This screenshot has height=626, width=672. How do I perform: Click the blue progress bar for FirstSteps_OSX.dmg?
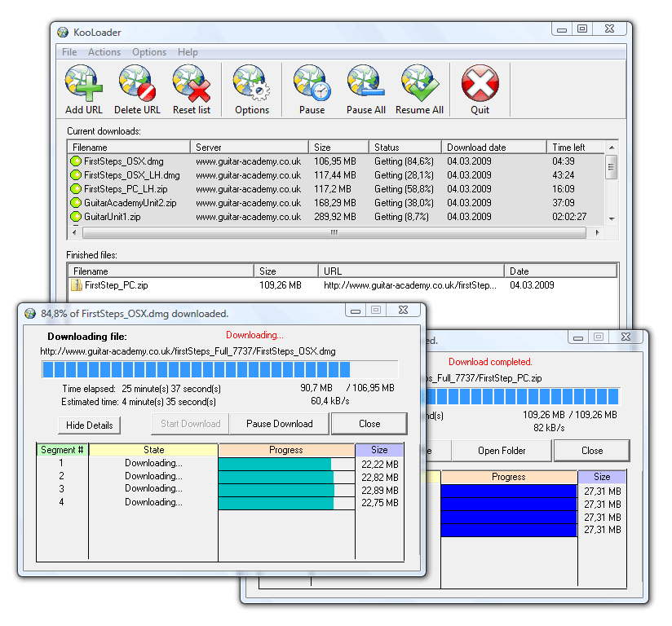tap(220, 369)
